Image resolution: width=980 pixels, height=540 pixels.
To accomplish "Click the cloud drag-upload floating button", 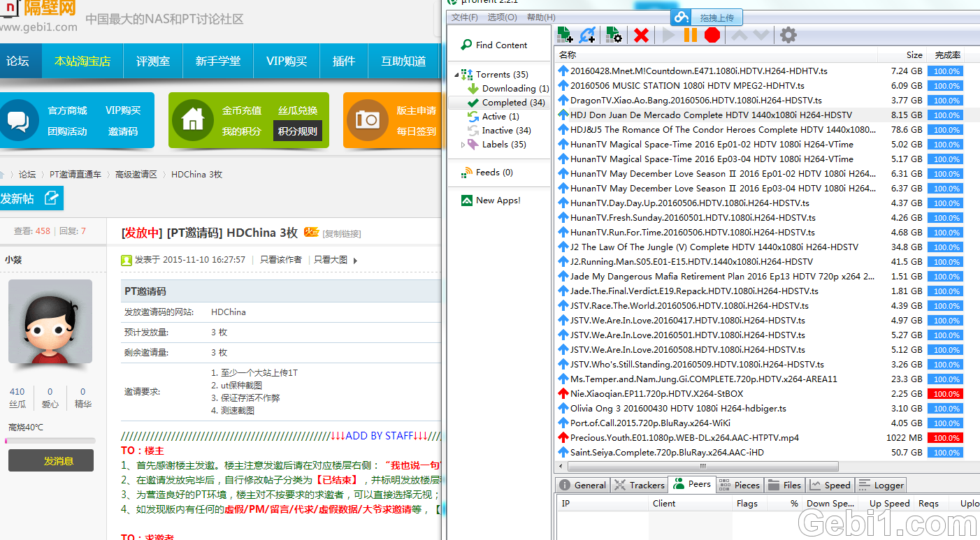I will [x=706, y=17].
